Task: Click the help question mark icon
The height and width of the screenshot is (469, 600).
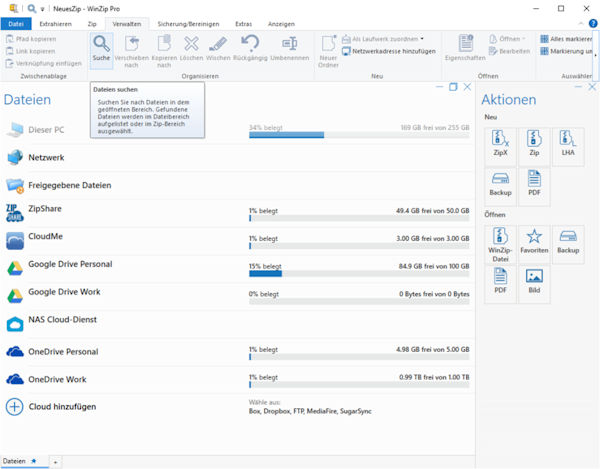Action: click(593, 23)
